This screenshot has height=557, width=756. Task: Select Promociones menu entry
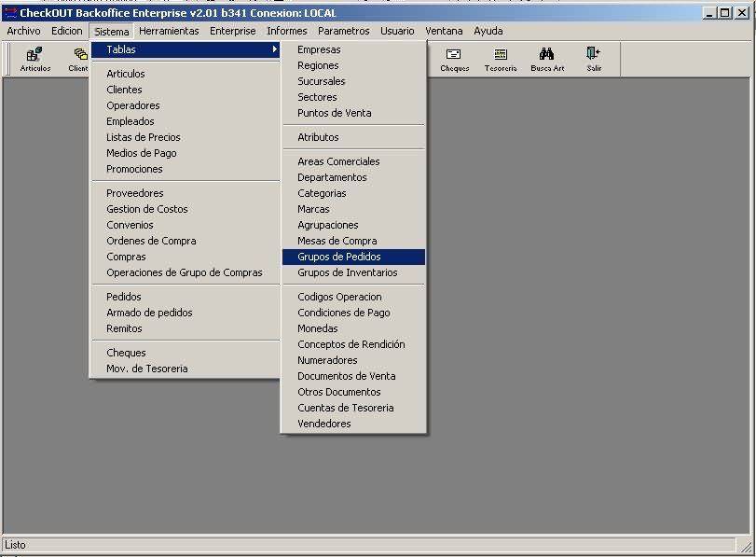click(x=186, y=169)
